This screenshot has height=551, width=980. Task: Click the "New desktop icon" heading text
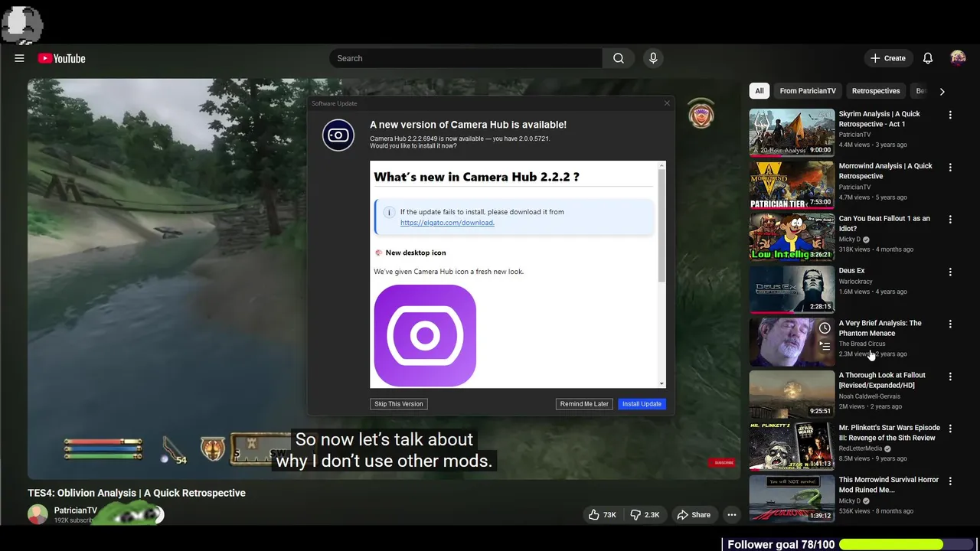[x=416, y=253]
